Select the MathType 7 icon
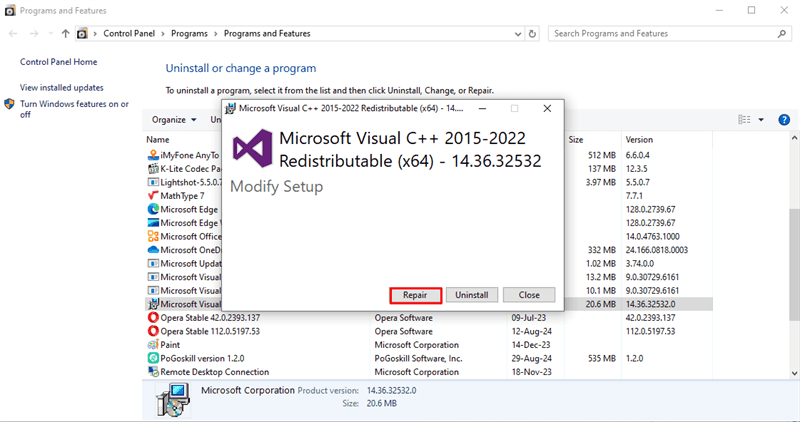The width and height of the screenshot is (800, 422). point(153,195)
